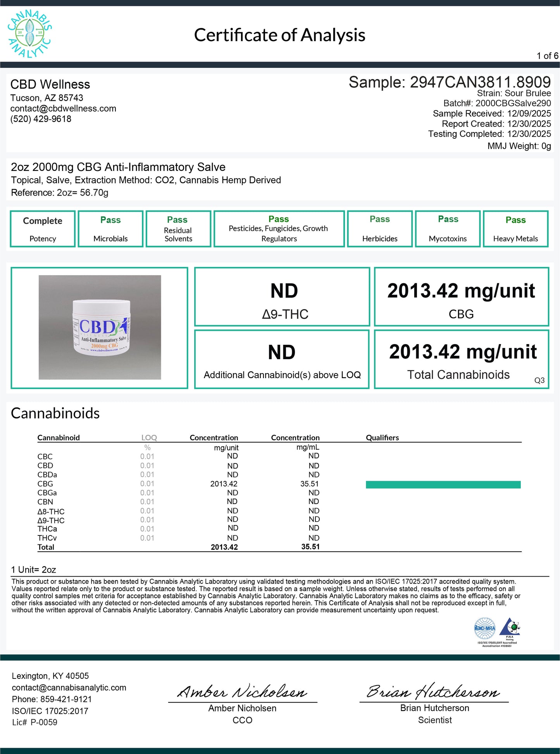Click the ilac-MRA accreditation logo

tap(485, 628)
